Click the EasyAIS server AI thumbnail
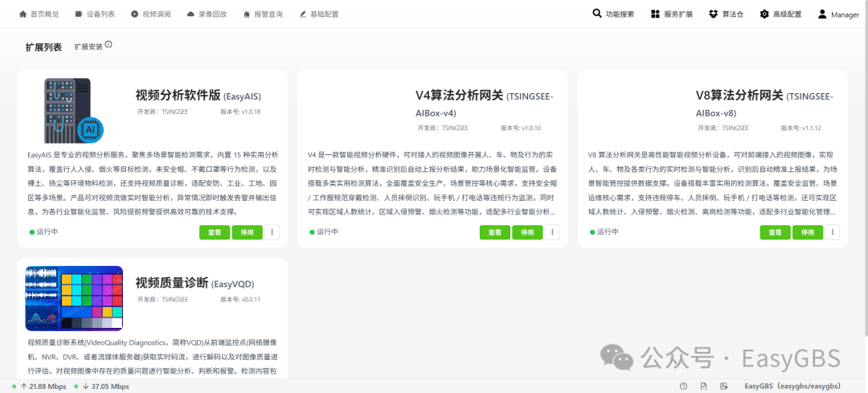 (74, 111)
